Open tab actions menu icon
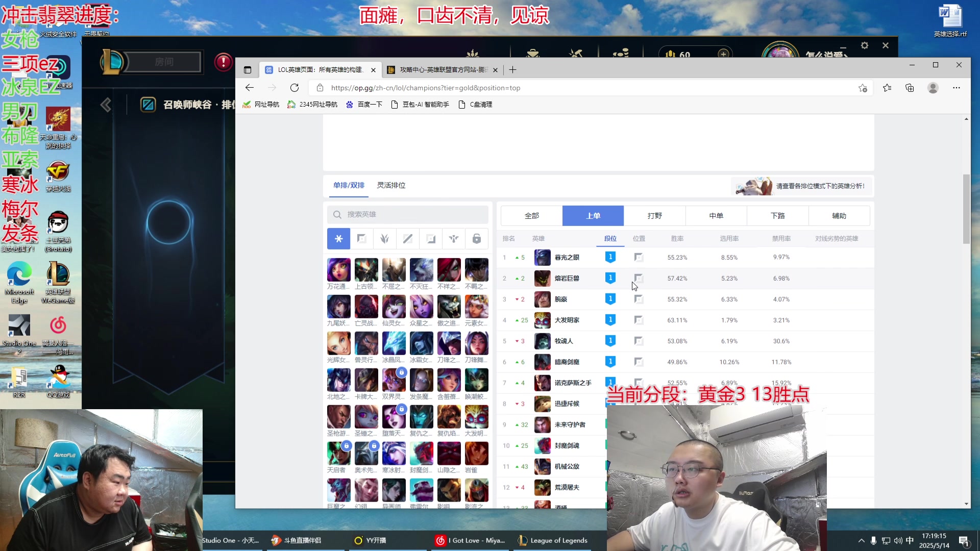Image resolution: width=980 pixels, height=551 pixels. 248,70
